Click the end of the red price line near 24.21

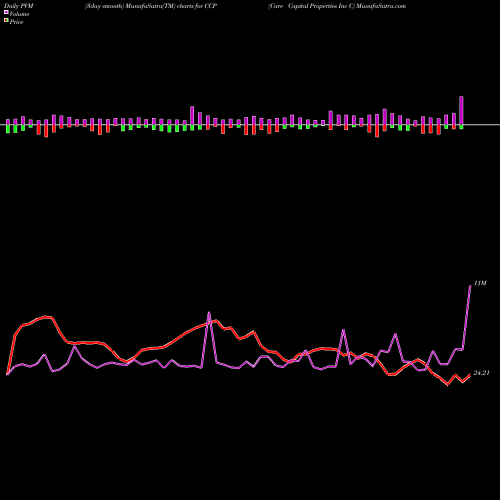click(x=470, y=375)
